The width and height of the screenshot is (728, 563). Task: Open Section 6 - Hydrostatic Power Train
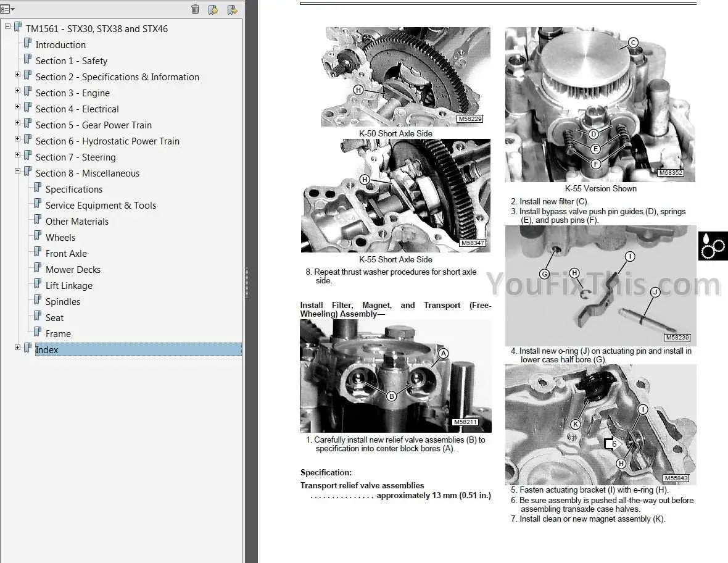coord(107,141)
